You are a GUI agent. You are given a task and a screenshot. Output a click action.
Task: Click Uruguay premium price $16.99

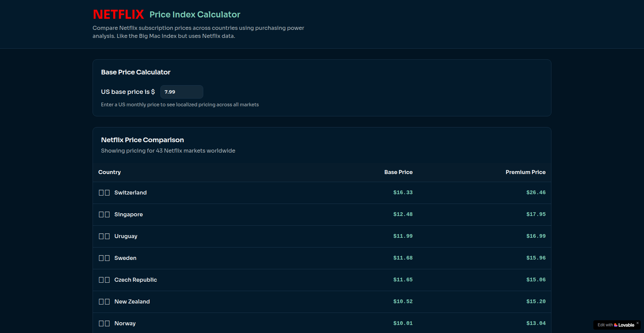(x=536, y=236)
